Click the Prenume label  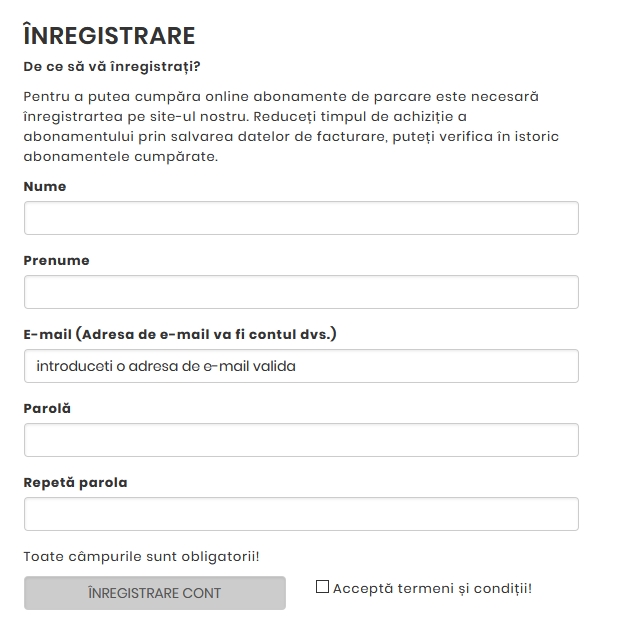click(x=57, y=260)
